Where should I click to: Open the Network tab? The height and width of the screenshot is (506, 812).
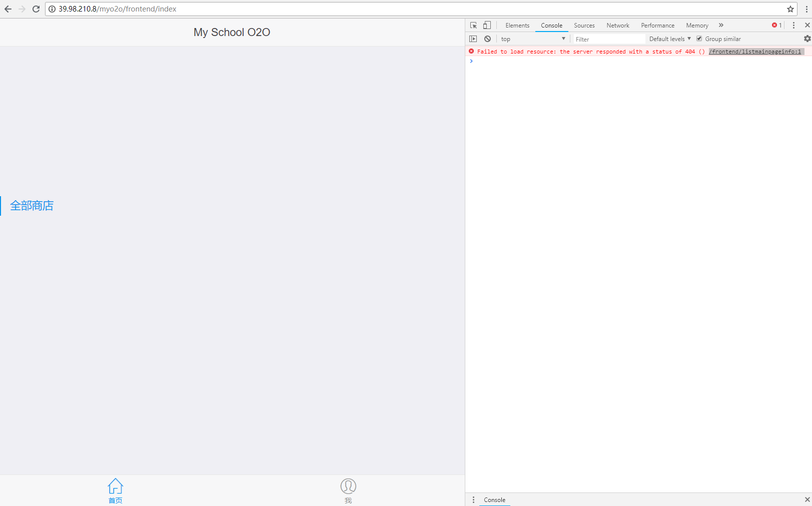[x=618, y=26]
